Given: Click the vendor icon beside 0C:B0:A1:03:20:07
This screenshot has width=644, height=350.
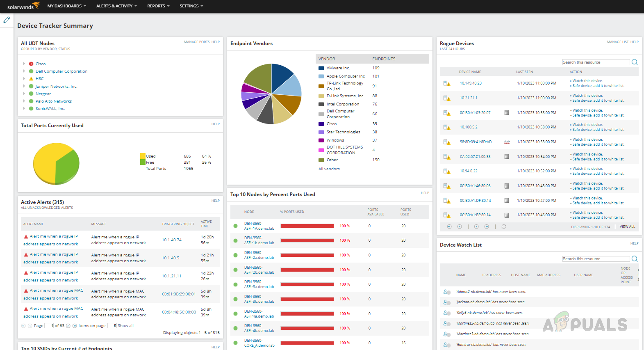Looking at the screenshot, I should tap(507, 112).
